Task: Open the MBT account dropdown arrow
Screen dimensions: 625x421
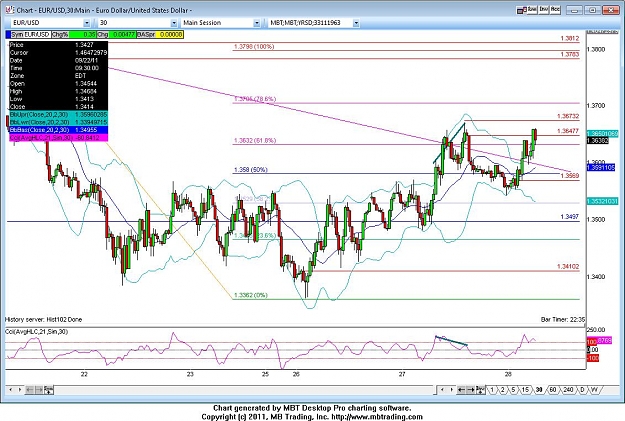Action: 356,23
